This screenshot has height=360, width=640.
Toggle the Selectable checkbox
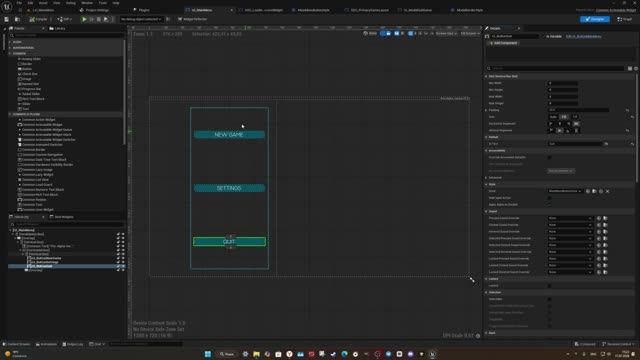click(549, 299)
